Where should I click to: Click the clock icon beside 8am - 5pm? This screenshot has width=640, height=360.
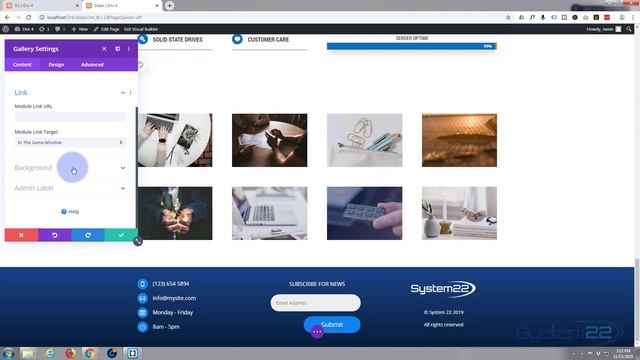point(142,327)
